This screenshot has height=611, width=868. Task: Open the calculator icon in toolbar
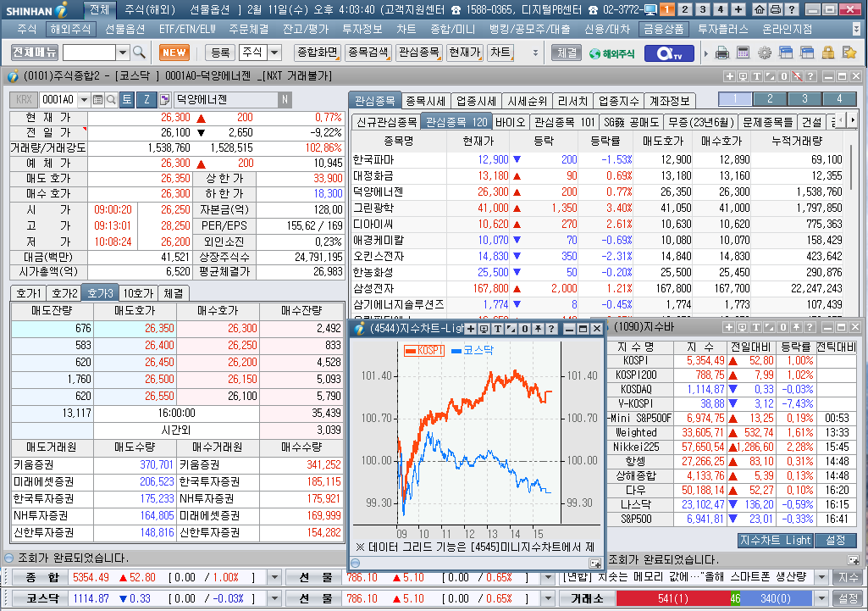tap(743, 53)
